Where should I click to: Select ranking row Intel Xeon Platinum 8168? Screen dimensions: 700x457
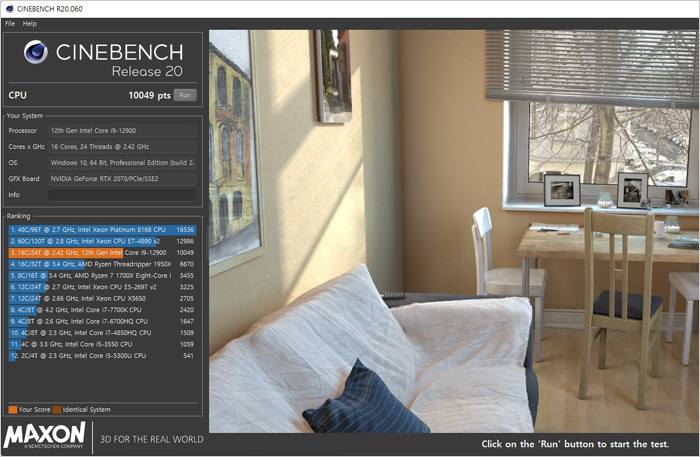pyautogui.click(x=102, y=229)
